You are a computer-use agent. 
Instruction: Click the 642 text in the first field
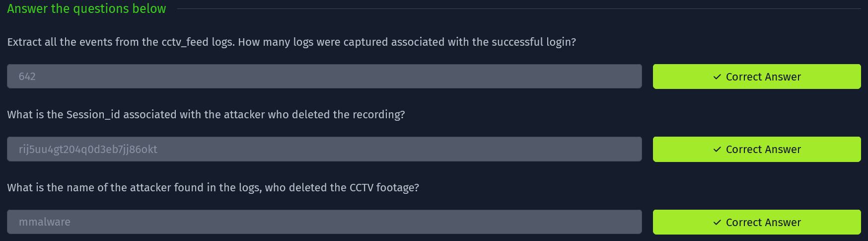(27, 77)
